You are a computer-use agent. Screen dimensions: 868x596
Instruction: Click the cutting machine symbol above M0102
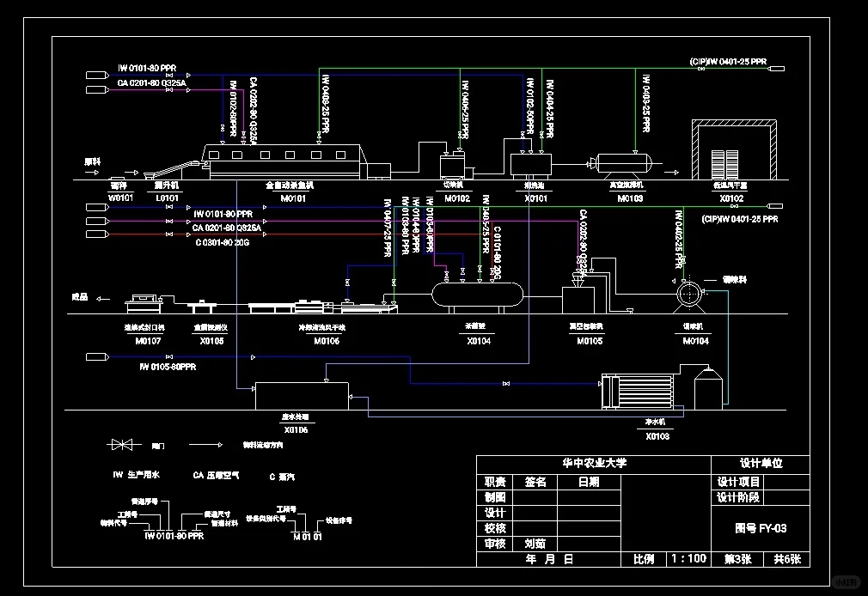pyautogui.click(x=455, y=166)
